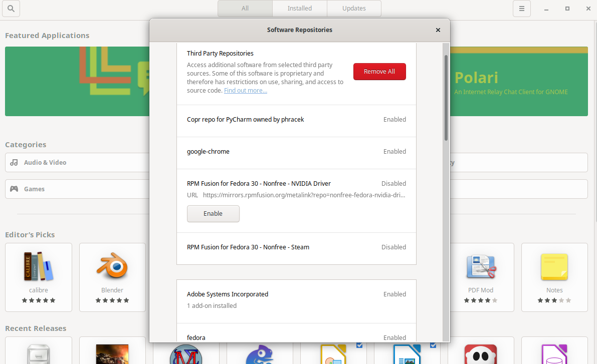Open the purple database document app icon
597x364 pixels.
pyautogui.click(x=554, y=354)
